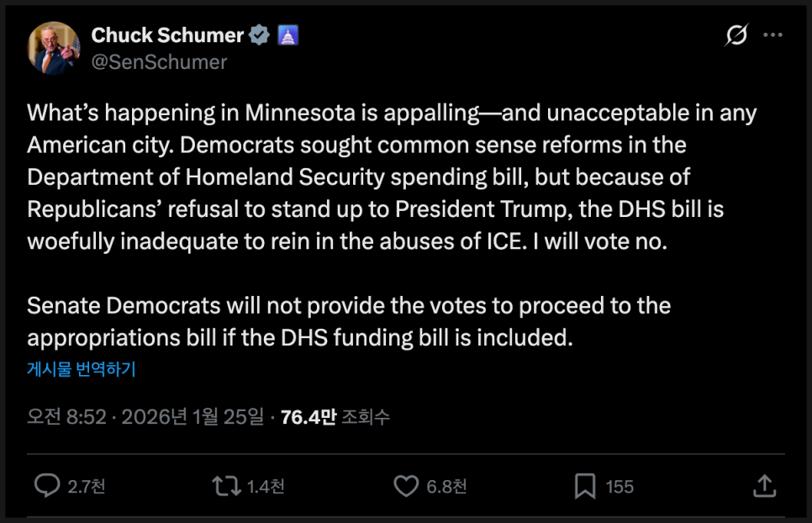Open the @SenSchumer handle link
Screen dimensions: 812x523
pyautogui.click(x=159, y=62)
